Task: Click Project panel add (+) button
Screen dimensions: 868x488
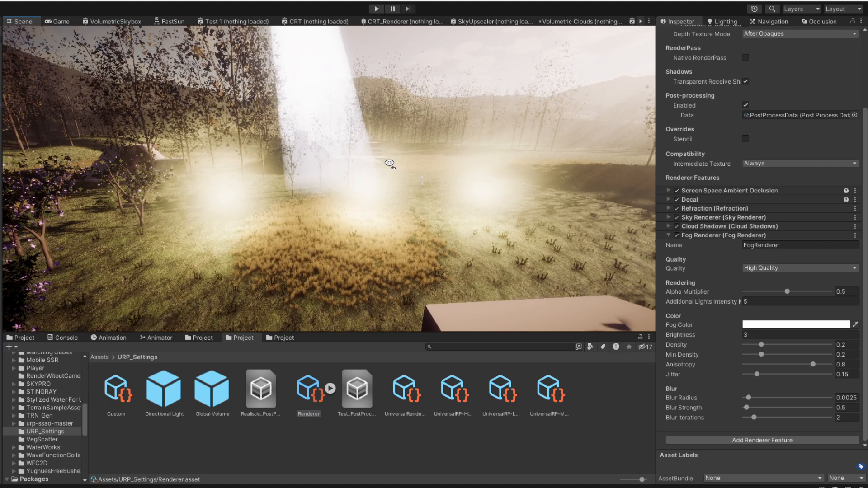Action: [11, 347]
